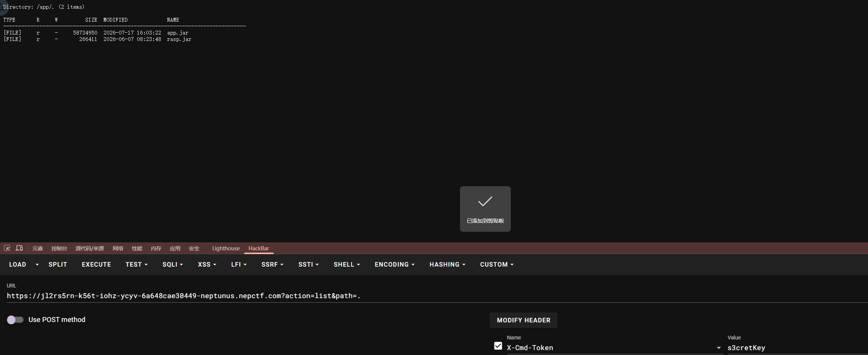Open the CUSTOM dropdown menu
868x355 pixels.
[x=497, y=264]
